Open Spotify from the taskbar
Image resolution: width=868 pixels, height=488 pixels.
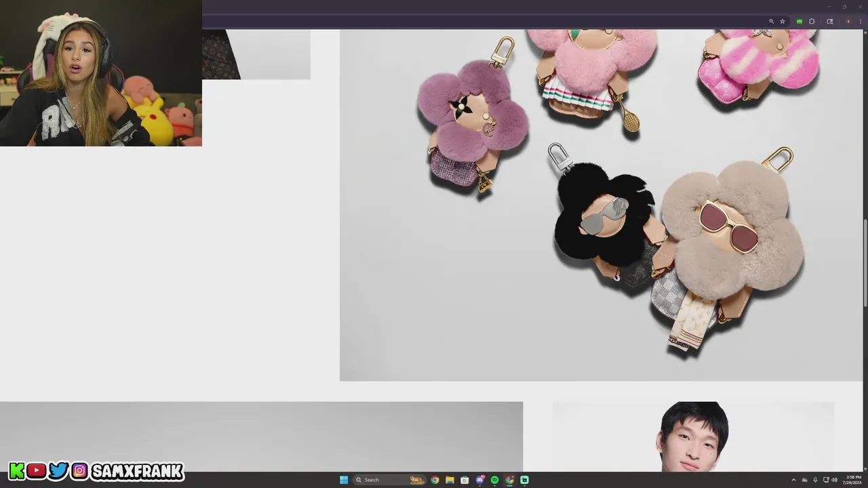tap(494, 480)
